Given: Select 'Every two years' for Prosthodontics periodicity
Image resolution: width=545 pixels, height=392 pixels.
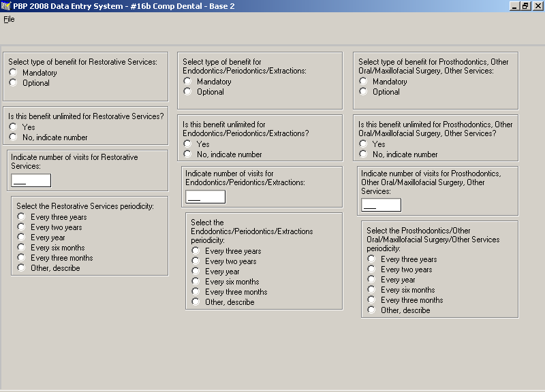Looking at the screenshot, I should tap(372, 269).
